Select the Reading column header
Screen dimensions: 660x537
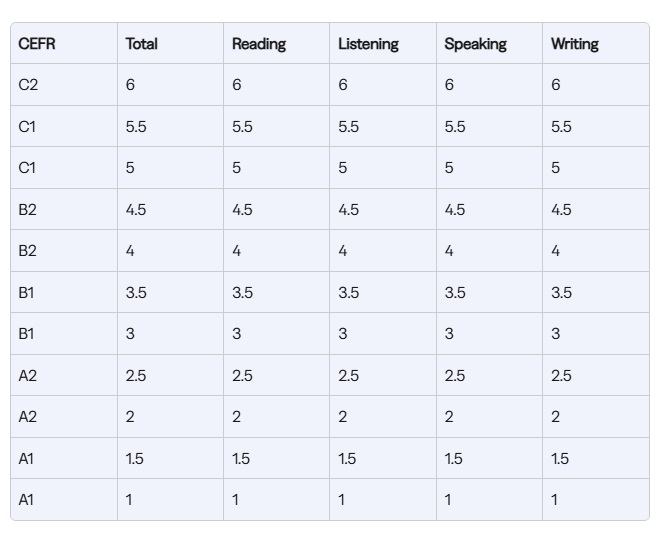[259, 44]
